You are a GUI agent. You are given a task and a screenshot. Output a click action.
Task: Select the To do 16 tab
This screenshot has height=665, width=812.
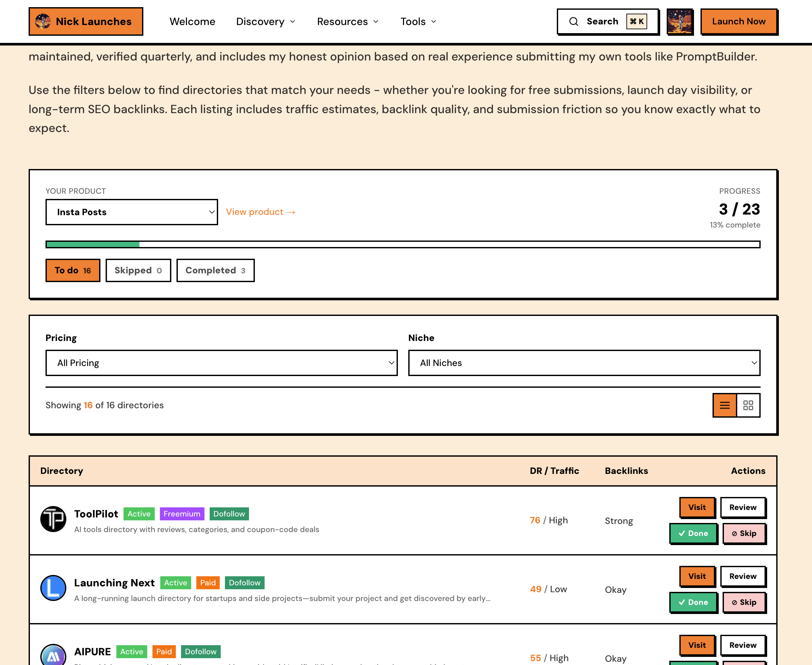pyautogui.click(x=73, y=270)
